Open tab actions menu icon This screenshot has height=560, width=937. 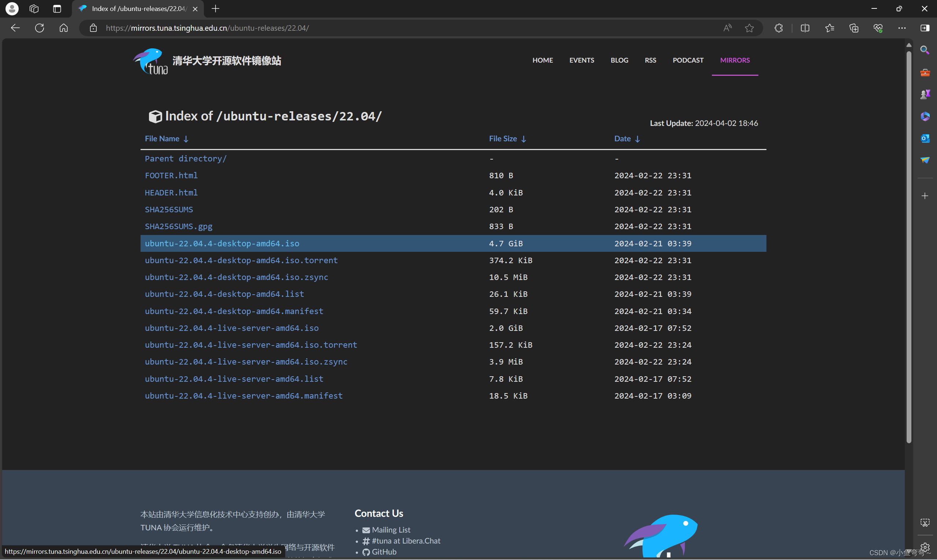pos(57,9)
